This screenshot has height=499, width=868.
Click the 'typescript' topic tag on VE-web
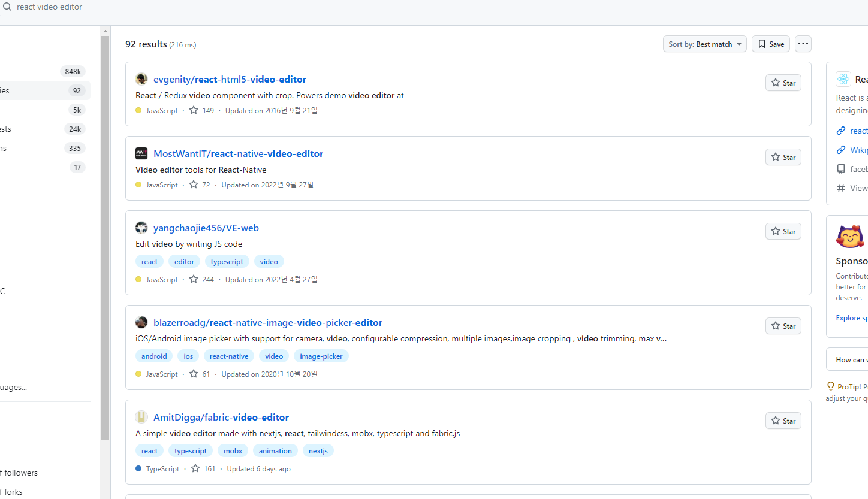point(227,262)
